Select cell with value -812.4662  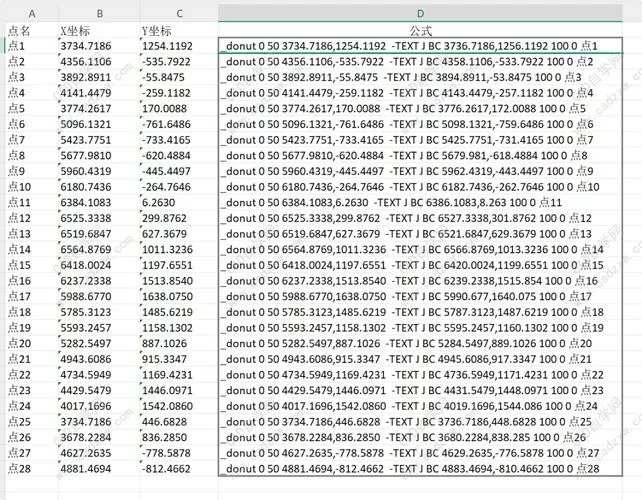point(179,468)
